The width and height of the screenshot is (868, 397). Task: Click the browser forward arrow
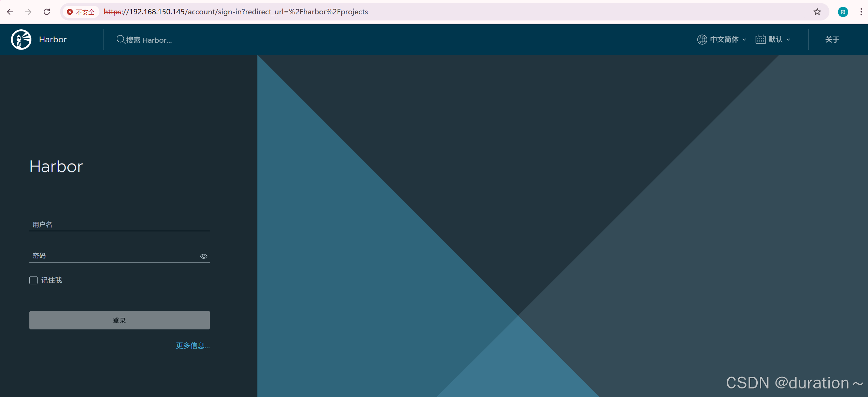[28, 12]
